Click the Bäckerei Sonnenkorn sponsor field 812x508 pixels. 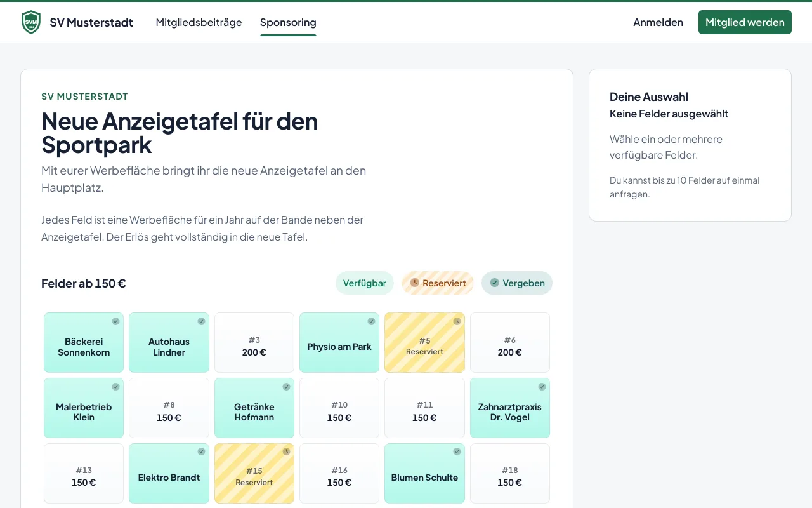[84, 342]
